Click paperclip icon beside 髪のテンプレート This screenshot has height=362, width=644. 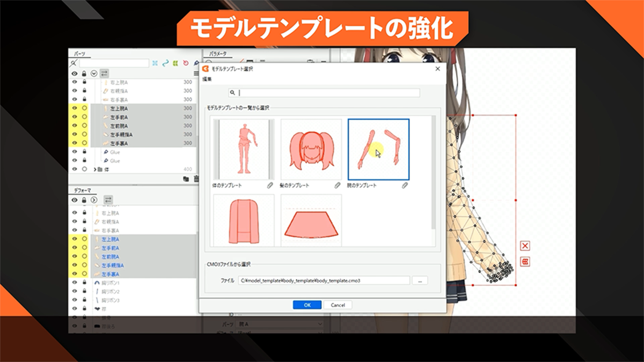tap(337, 186)
